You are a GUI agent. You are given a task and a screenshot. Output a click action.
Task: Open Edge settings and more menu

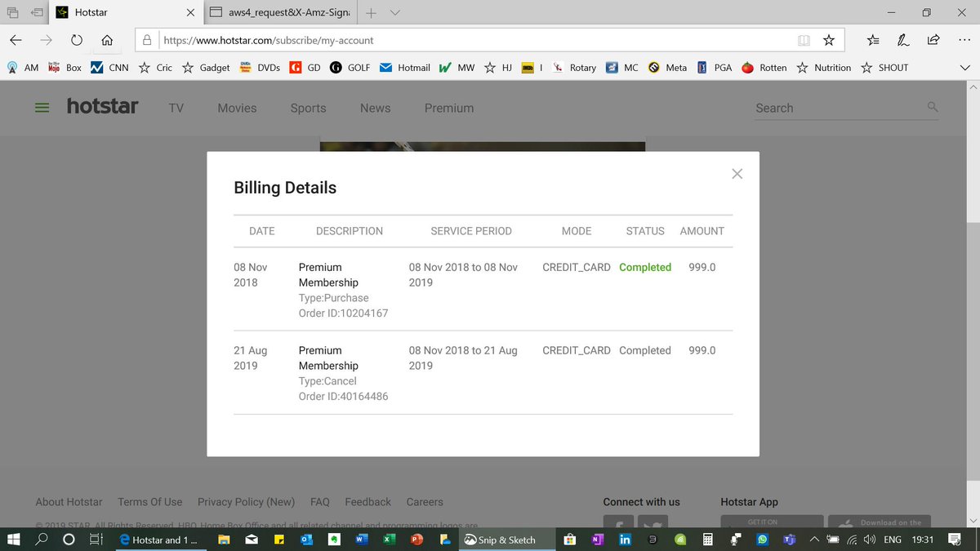click(963, 39)
